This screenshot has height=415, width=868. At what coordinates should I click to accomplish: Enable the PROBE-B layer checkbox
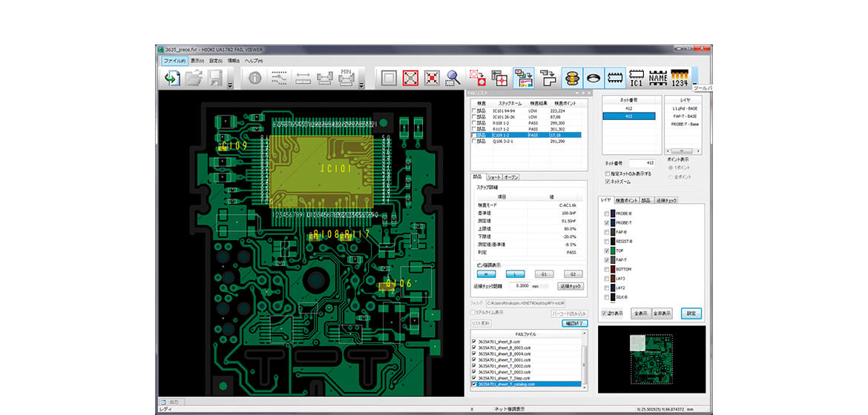(x=607, y=214)
